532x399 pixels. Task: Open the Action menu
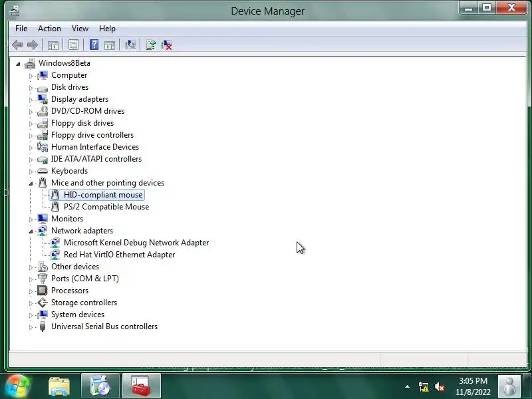[49, 29]
